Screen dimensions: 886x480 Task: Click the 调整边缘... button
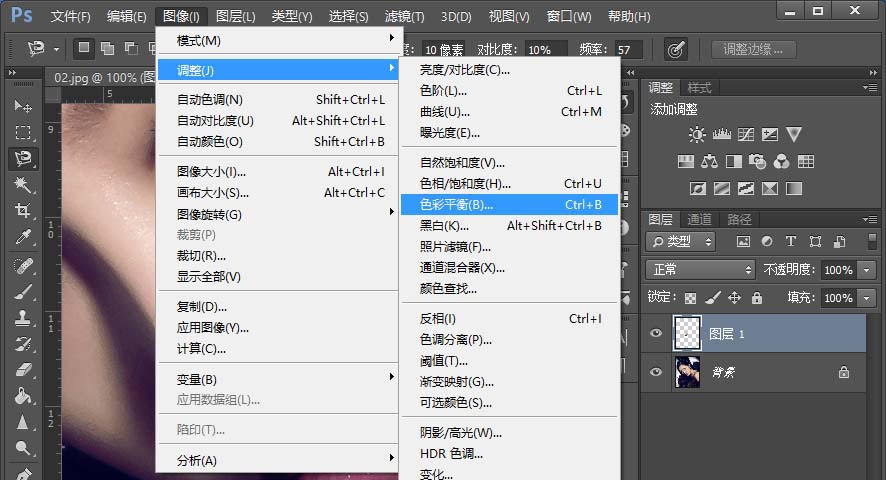point(753,49)
